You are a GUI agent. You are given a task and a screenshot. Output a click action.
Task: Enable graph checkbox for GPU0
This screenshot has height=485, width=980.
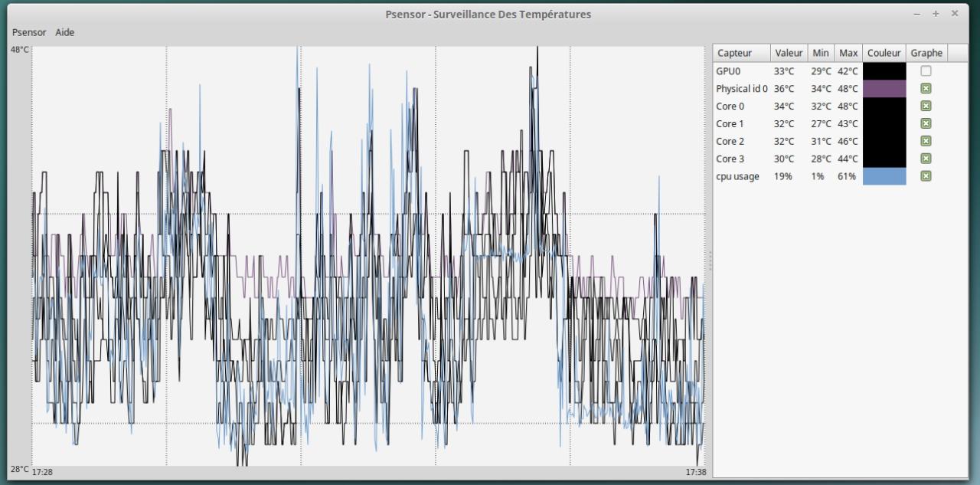926,71
